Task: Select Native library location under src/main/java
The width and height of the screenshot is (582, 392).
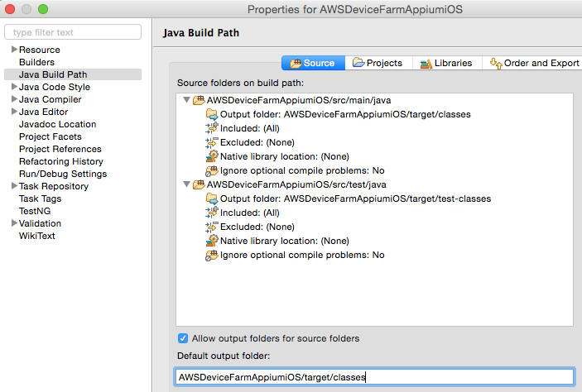Action: (284, 156)
